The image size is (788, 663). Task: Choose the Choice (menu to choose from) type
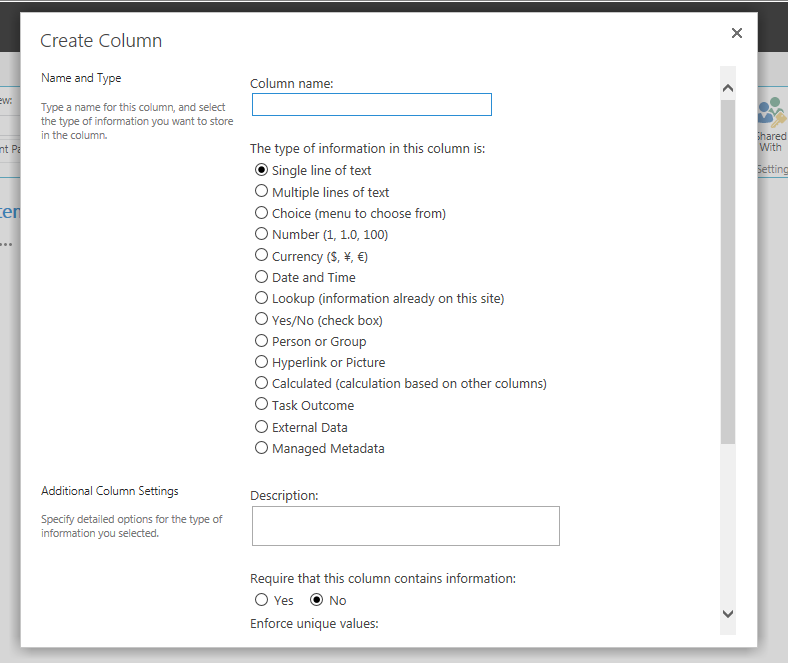click(262, 213)
